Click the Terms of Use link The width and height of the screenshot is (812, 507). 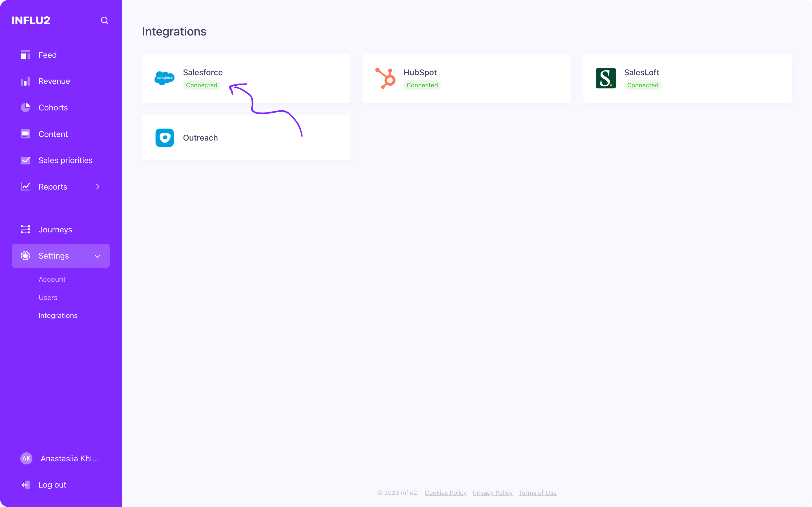coord(538,493)
